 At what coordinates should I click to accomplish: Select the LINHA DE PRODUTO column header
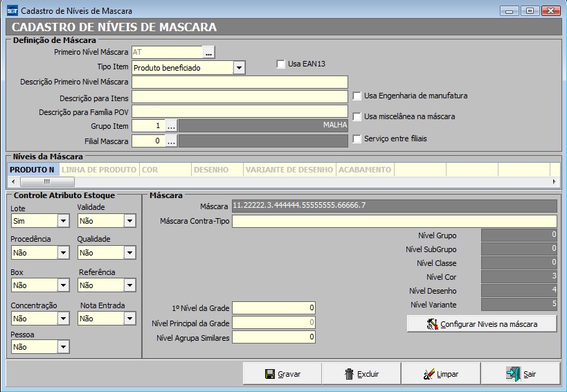click(98, 170)
